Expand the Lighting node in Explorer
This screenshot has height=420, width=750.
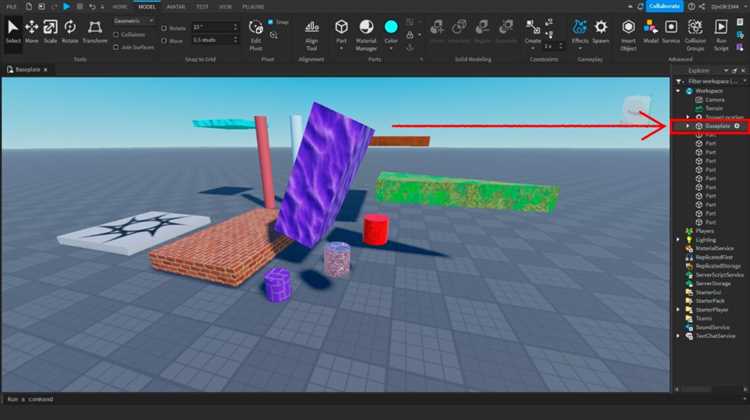pos(678,240)
